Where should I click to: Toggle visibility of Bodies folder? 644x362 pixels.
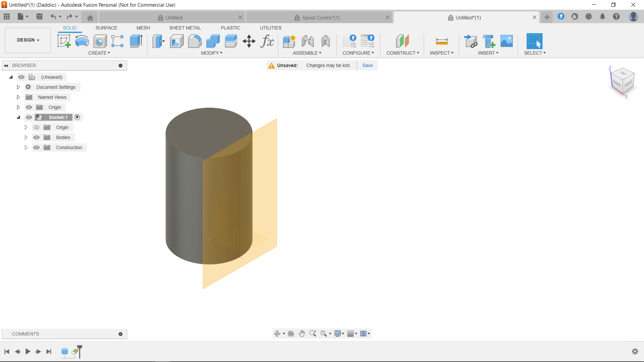coord(37,138)
